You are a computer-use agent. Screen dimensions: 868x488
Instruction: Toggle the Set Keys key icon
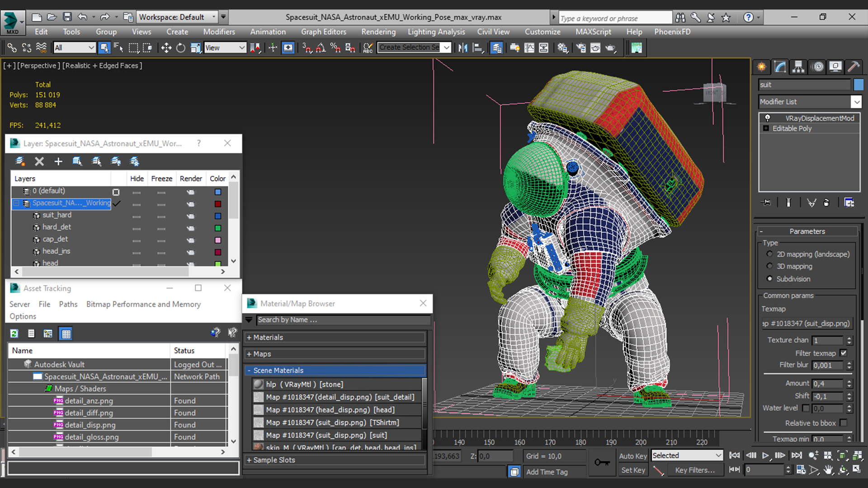602,462
